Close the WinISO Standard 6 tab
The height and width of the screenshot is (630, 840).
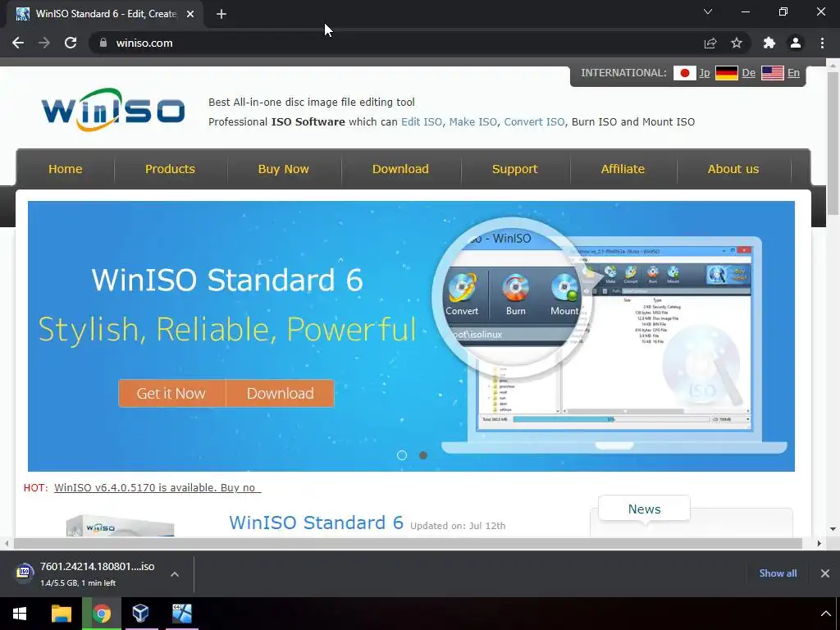click(x=190, y=14)
